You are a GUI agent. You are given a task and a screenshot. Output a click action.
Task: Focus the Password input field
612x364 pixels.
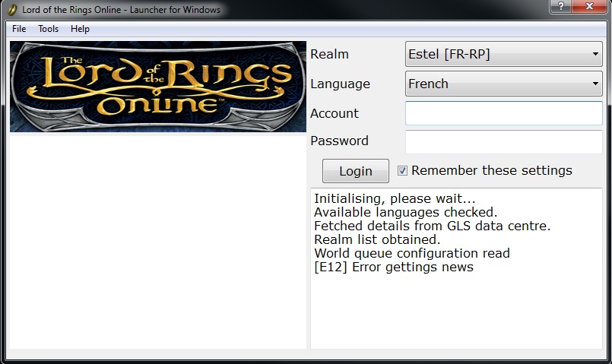coord(504,141)
